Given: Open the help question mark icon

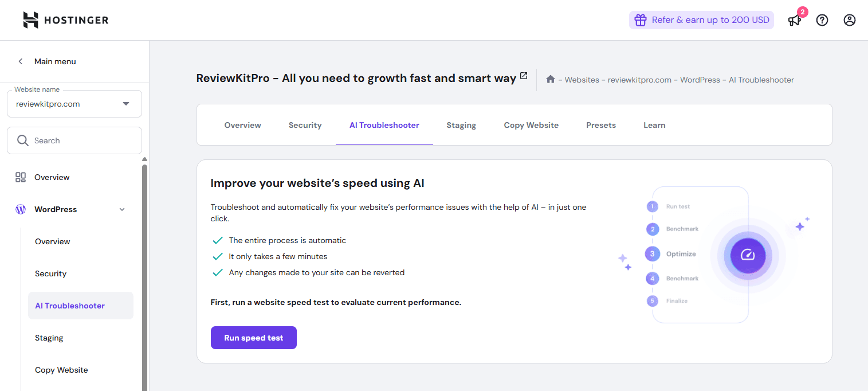Looking at the screenshot, I should click(x=822, y=20).
